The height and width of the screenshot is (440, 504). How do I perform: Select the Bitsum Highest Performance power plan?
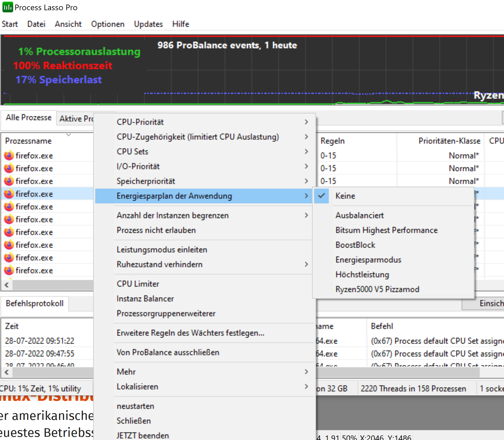click(x=393, y=230)
